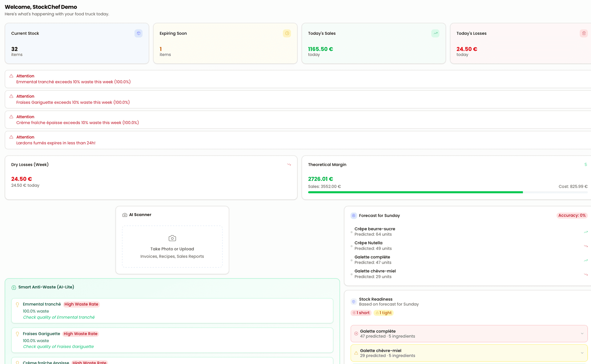Click the trend arrow beside Crêpe beurre-sucre

(586, 232)
